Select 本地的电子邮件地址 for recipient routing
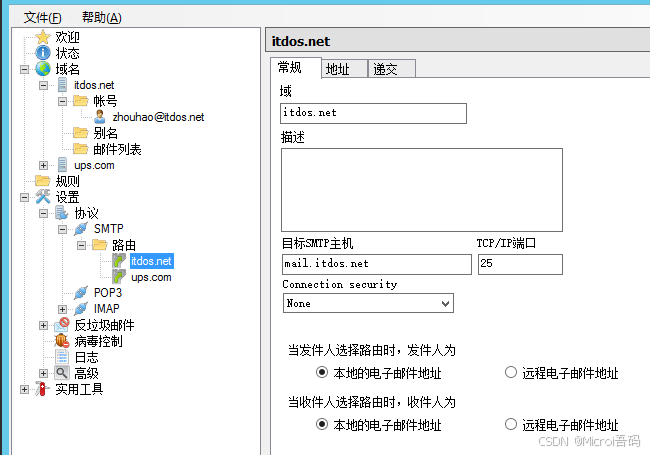Image resolution: width=650 pixels, height=455 pixels. tap(322, 424)
